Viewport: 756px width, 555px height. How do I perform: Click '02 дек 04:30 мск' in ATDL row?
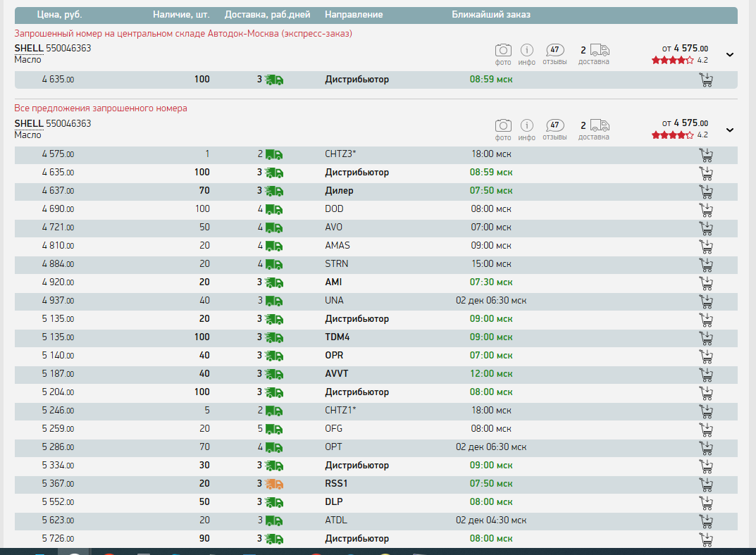pyautogui.click(x=491, y=520)
